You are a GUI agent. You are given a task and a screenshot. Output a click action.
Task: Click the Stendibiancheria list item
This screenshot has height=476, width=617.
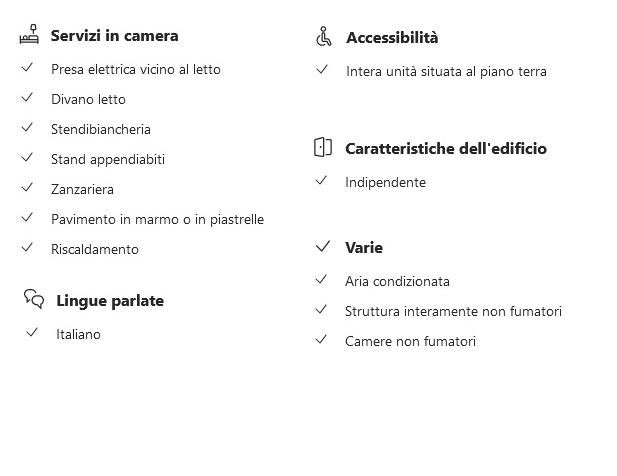101,129
